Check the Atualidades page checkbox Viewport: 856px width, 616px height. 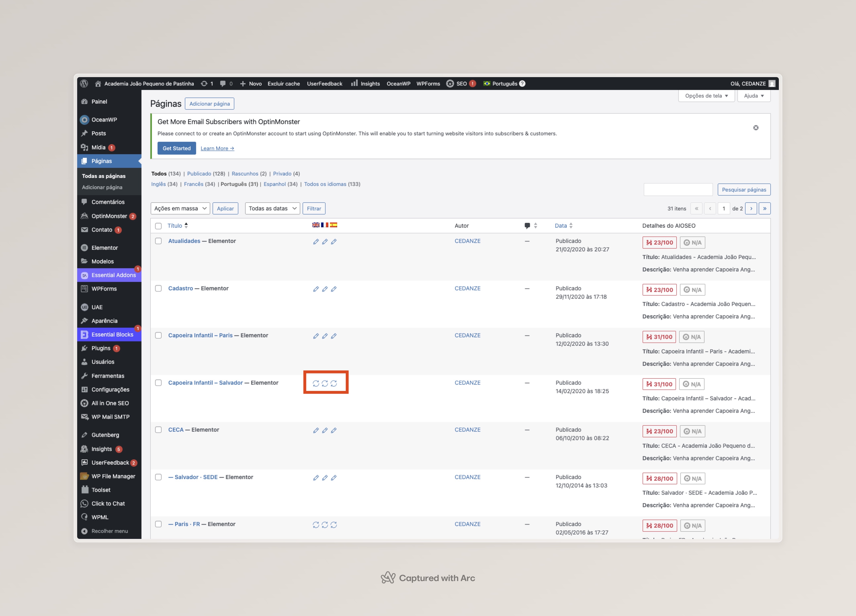click(x=159, y=241)
